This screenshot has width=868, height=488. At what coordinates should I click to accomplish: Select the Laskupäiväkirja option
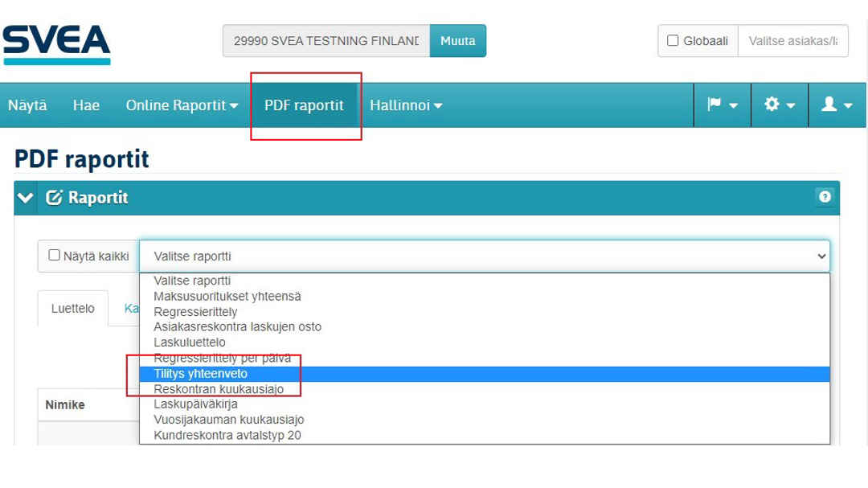(x=485, y=404)
